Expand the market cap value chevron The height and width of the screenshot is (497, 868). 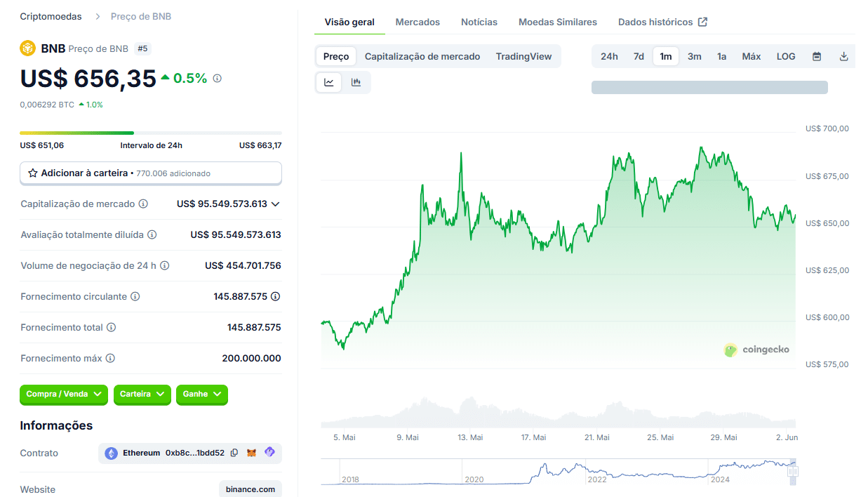(275, 204)
